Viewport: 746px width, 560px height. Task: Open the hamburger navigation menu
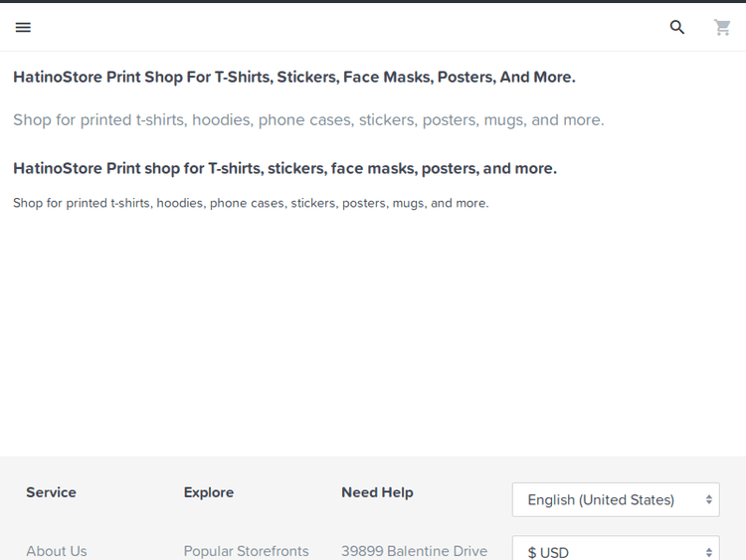(x=23, y=28)
